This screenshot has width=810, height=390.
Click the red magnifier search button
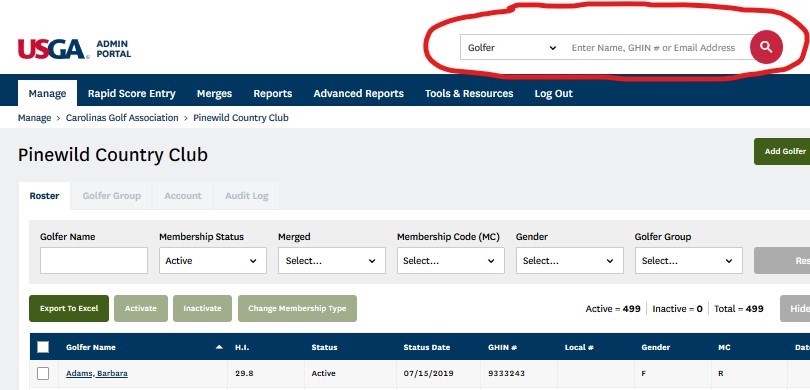click(x=766, y=47)
